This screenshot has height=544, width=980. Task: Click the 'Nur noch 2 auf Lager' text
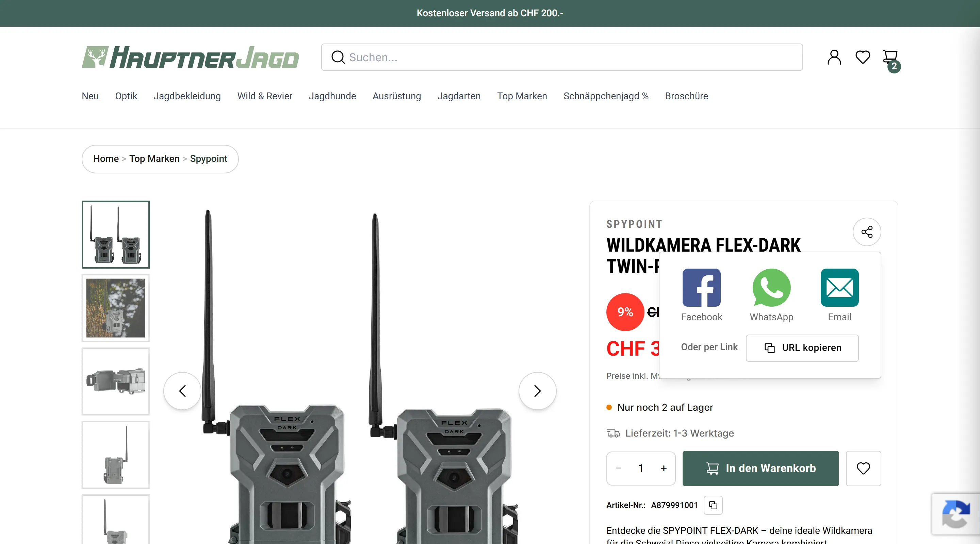coord(665,408)
